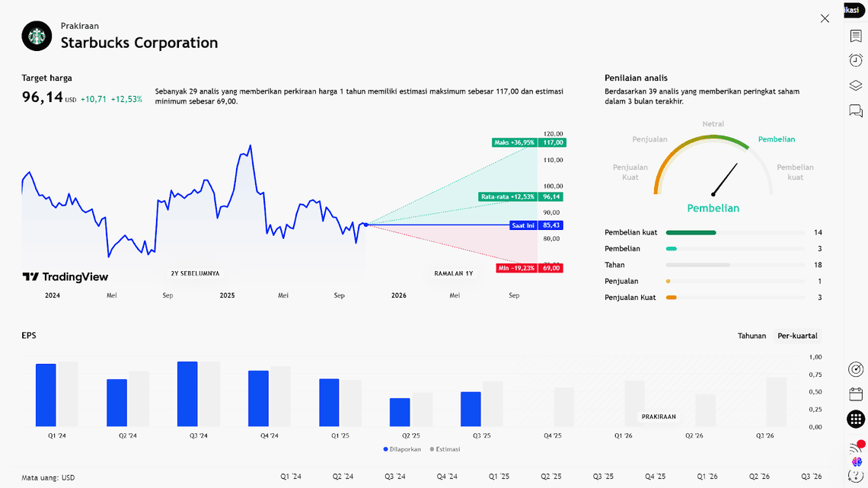Viewport: 868px width, 488px height.
Task: Open the object tree layers icon
Action: click(856, 85)
